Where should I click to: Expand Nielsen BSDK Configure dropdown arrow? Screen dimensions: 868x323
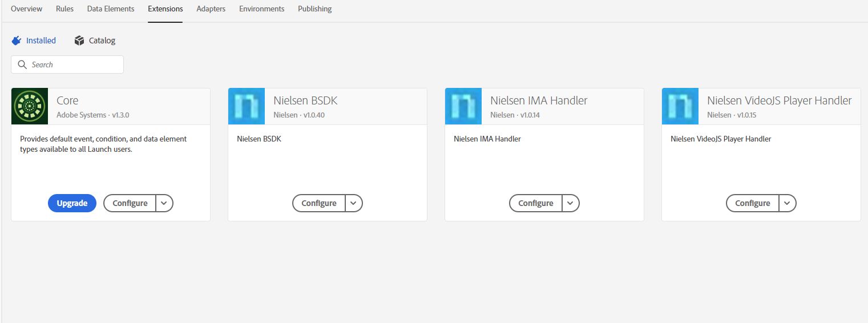pyautogui.click(x=354, y=203)
